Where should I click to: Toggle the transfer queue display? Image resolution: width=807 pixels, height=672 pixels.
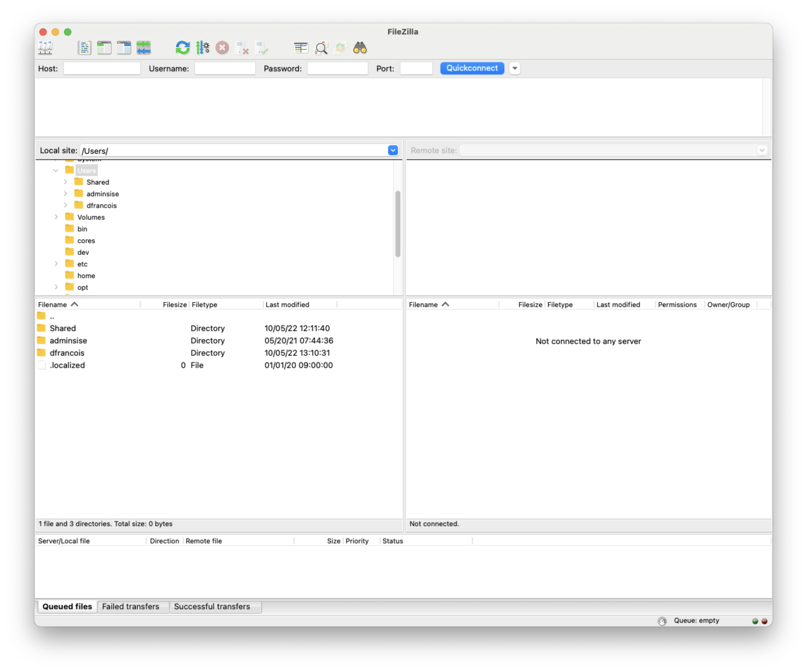click(x=144, y=48)
